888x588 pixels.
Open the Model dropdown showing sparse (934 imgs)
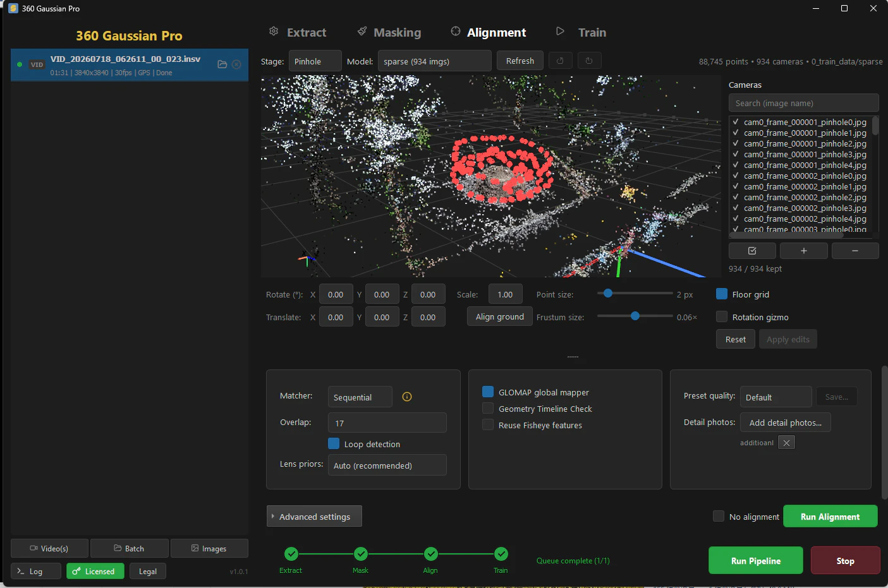pyautogui.click(x=435, y=61)
